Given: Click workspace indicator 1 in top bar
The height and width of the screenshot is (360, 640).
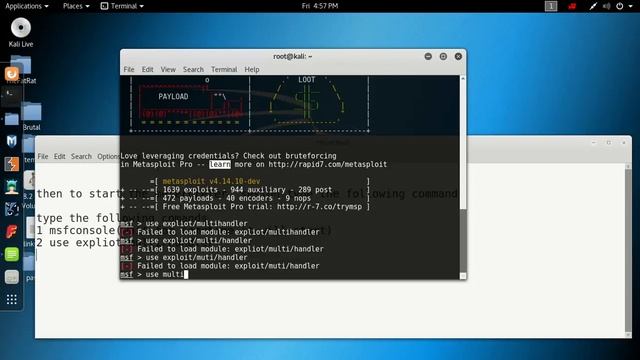Looking at the screenshot, I should click(551, 6).
